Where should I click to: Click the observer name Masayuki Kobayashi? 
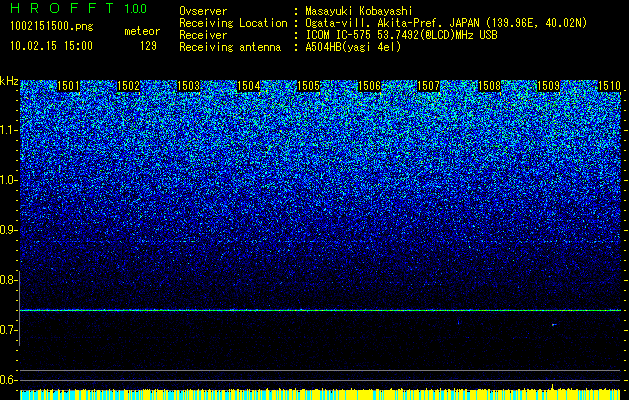(359, 11)
